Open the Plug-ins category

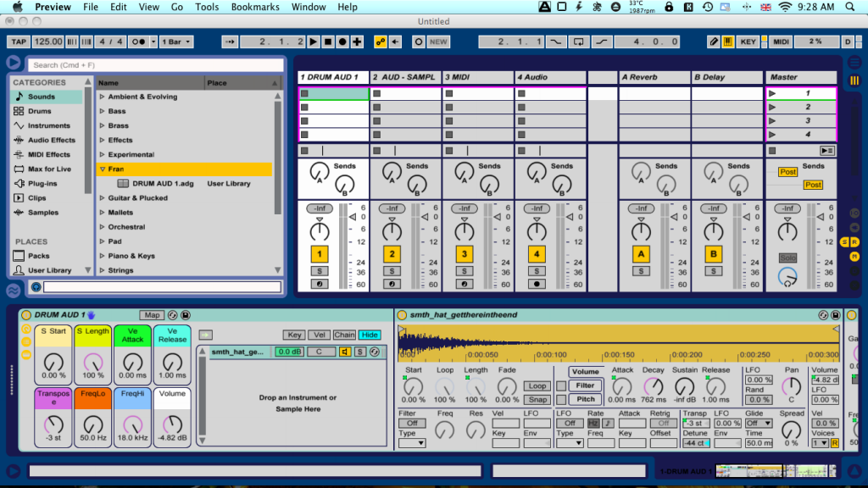coord(42,183)
